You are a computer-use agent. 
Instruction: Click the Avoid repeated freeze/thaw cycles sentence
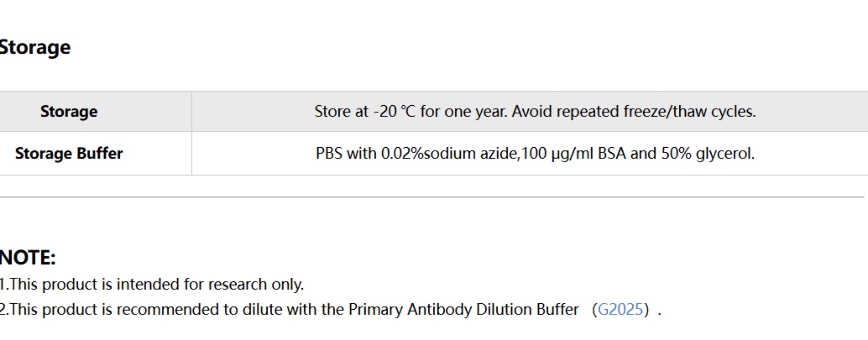pyautogui.click(x=634, y=112)
